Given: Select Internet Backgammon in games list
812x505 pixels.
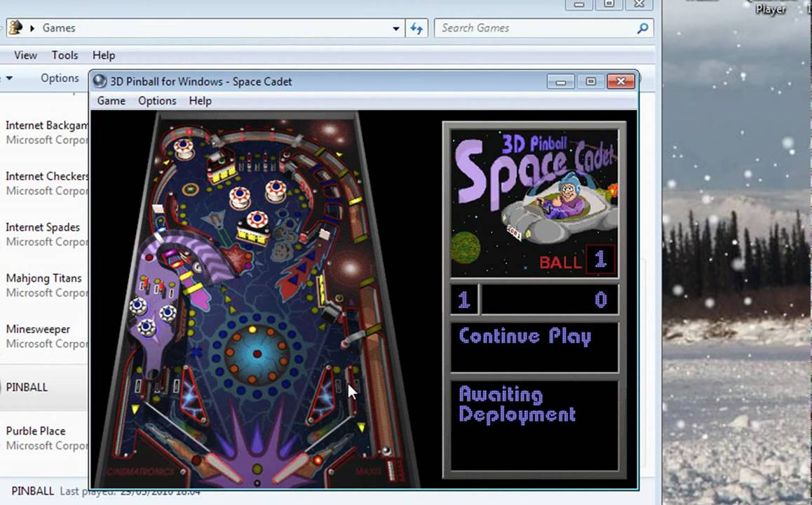Looking at the screenshot, I should coord(46,133).
